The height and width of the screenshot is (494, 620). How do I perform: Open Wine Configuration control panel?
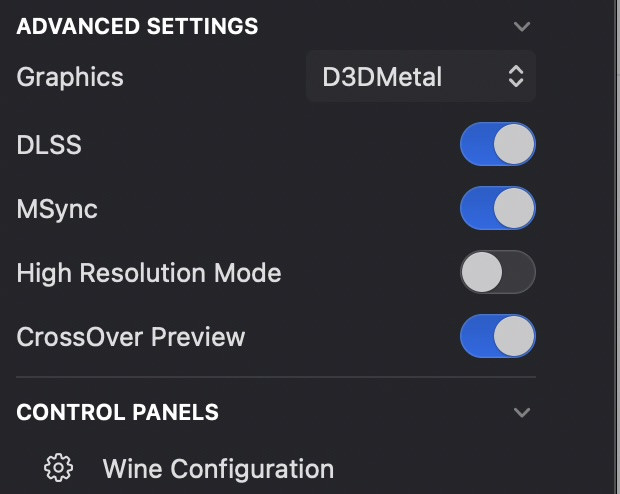[218, 468]
